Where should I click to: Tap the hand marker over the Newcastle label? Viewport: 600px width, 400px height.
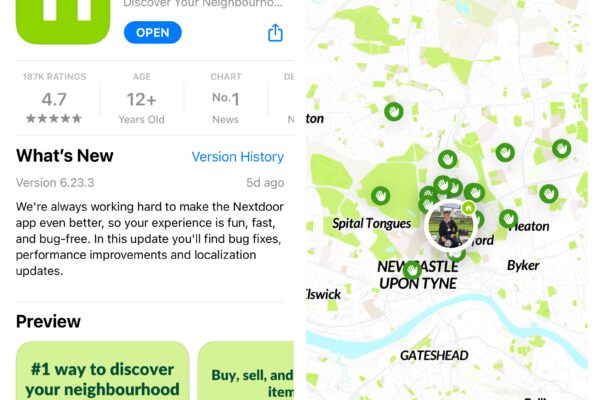pyautogui.click(x=412, y=270)
